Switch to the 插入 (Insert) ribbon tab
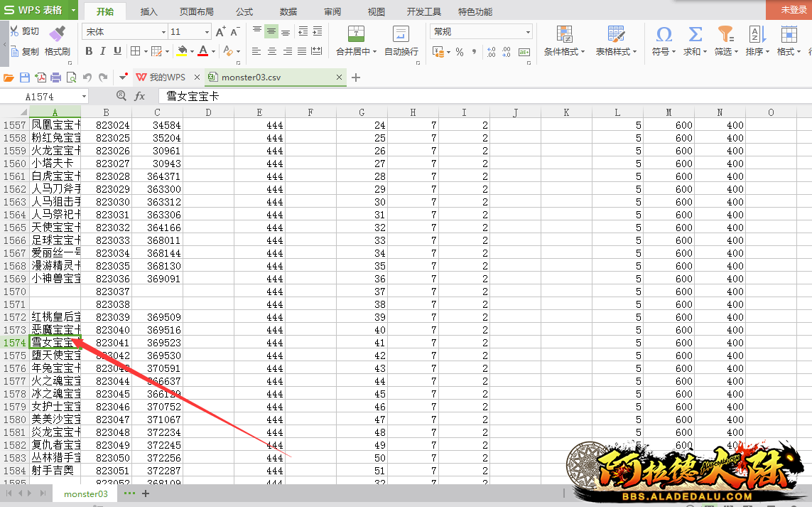The width and height of the screenshot is (812, 507). coord(149,11)
